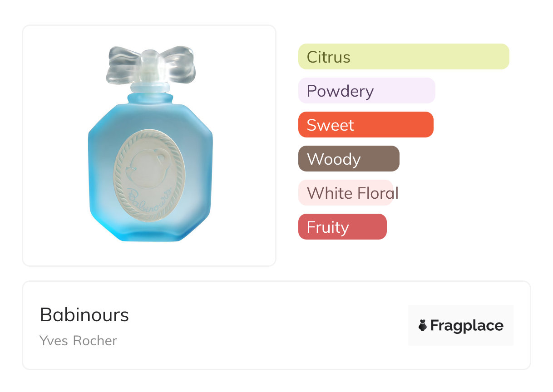This screenshot has width=553, height=392.
Task: Select the Powdery accord bar
Action: pos(366,91)
